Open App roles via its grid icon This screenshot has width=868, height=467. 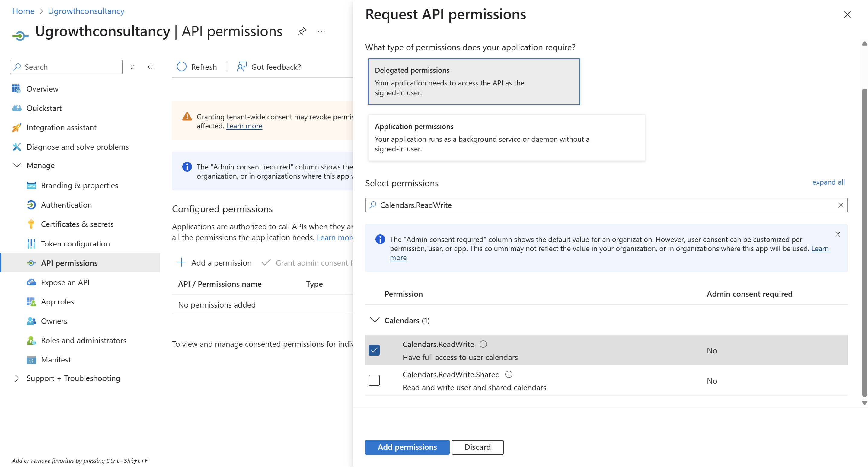[x=31, y=301]
